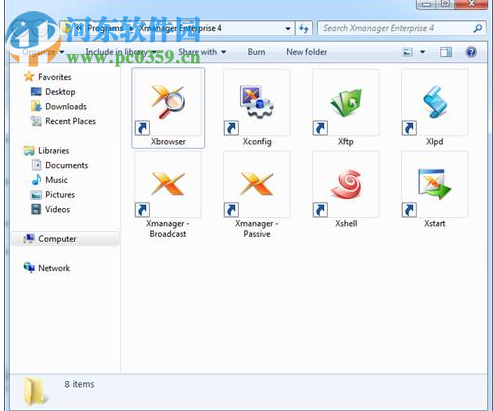Select Network in navigation pane
This screenshot has height=411, width=493.
coord(47,268)
